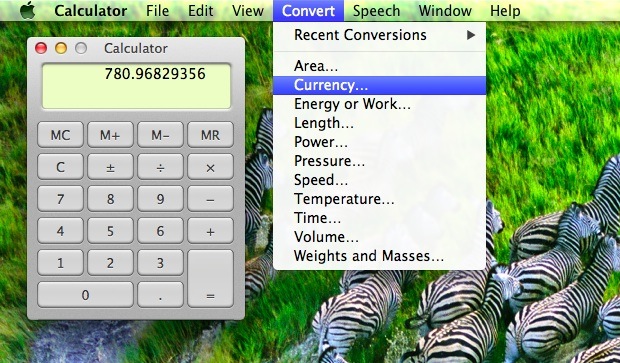Viewport: 620px width, 363px height.
Task: Tap digit 2 on keypad
Action: click(110, 263)
